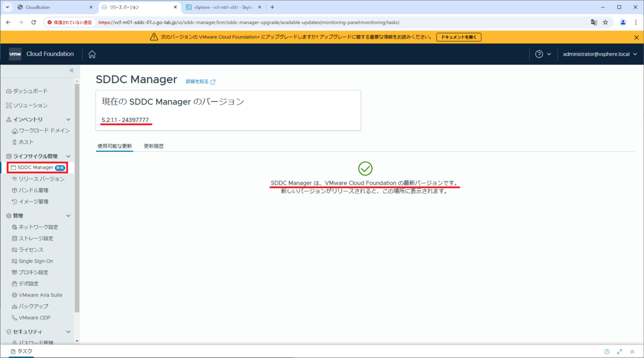
Task: Click ドキュメントを開く button in banner
Action: point(458,37)
